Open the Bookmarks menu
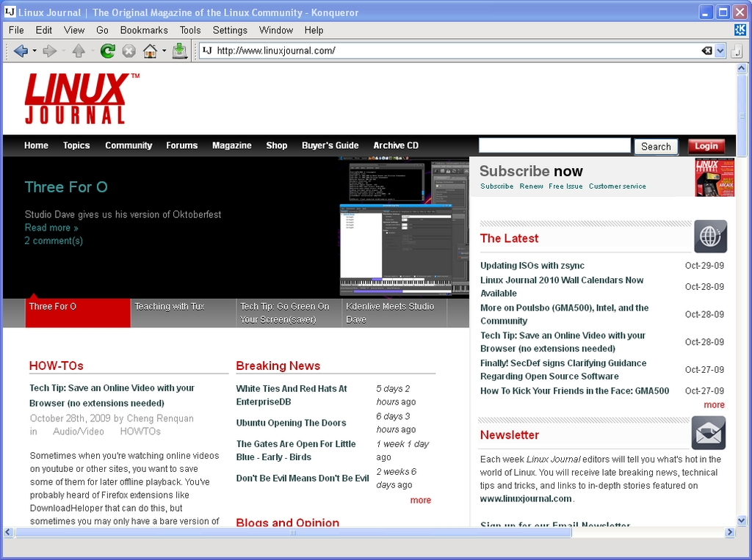The width and height of the screenshot is (752, 560). tap(144, 30)
